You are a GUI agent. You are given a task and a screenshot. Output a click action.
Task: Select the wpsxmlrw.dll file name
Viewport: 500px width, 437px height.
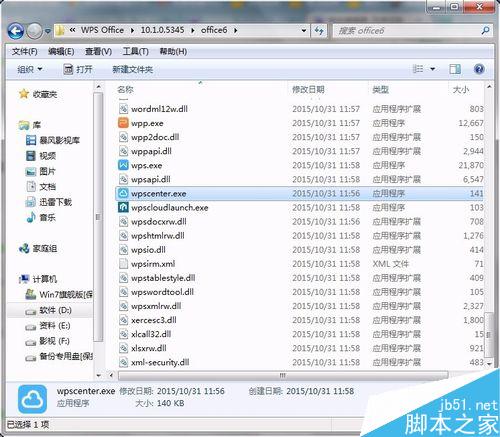tap(156, 306)
